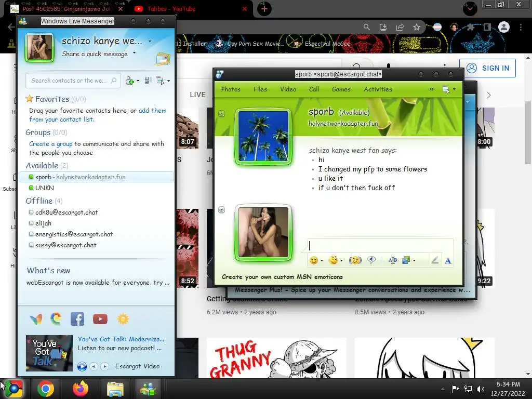Viewport: 532px width, 399px height.
Task: Open the MSN butterfly icon at bottom
Action: coord(36,319)
